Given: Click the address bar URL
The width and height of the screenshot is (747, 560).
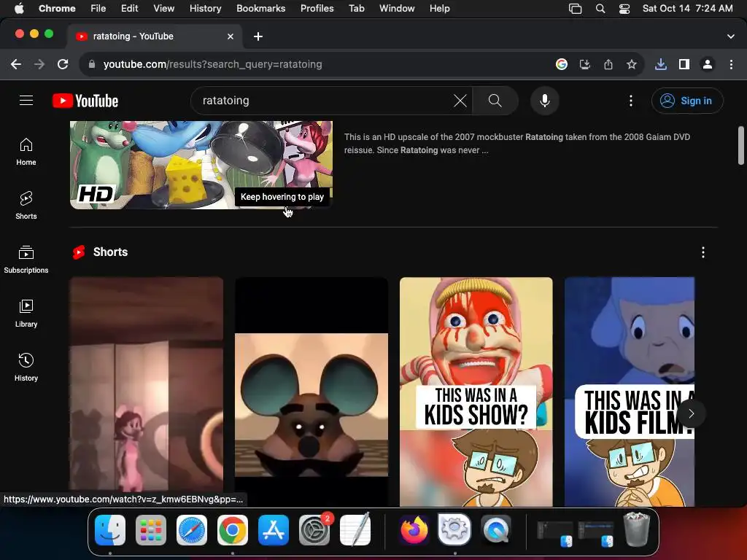Looking at the screenshot, I should (212, 64).
